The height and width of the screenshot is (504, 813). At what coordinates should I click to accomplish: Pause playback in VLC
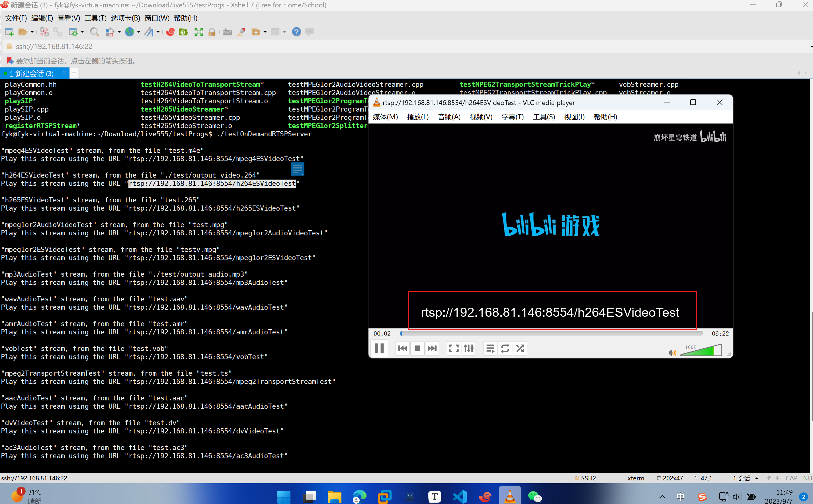click(x=379, y=348)
